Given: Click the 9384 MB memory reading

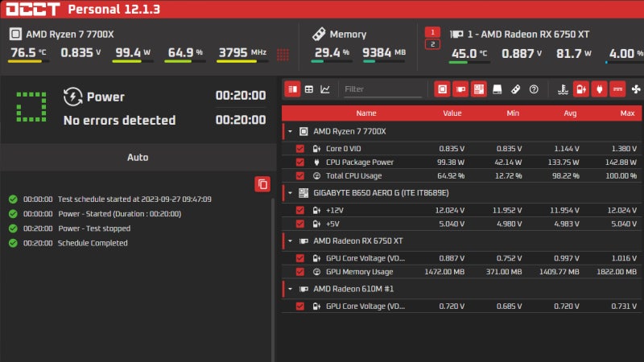Looking at the screenshot, I should pyautogui.click(x=384, y=52).
